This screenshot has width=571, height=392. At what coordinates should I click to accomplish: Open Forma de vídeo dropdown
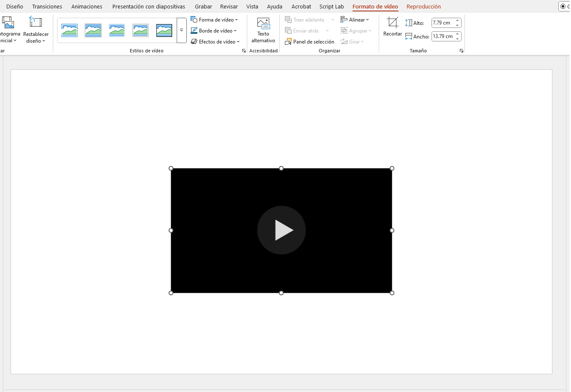click(215, 20)
